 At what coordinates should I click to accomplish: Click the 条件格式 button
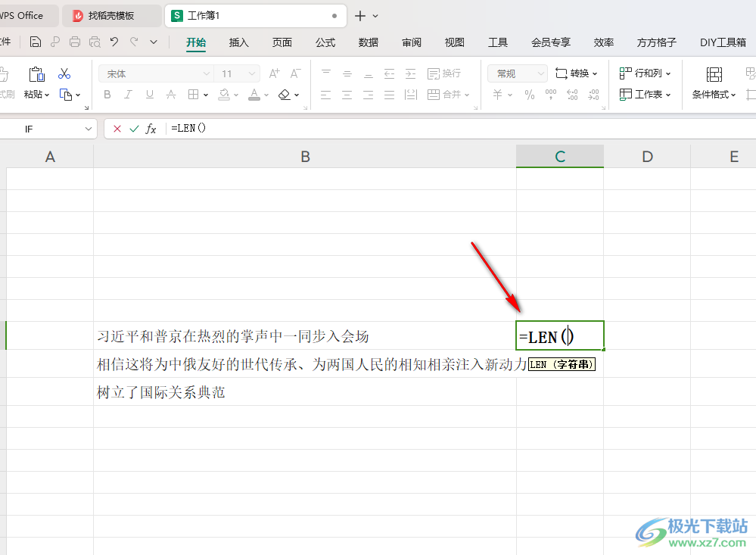[x=714, y=83]
